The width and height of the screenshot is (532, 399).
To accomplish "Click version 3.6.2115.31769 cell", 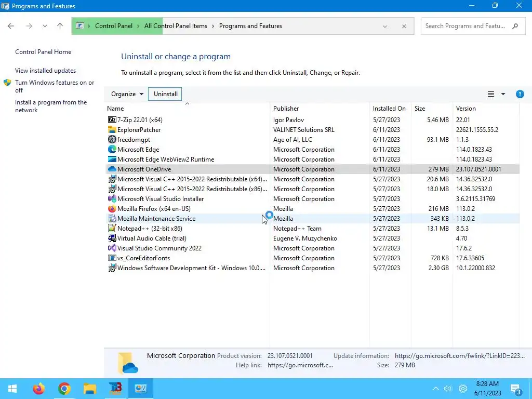I will pyautogui.click(x=475, y=198).
